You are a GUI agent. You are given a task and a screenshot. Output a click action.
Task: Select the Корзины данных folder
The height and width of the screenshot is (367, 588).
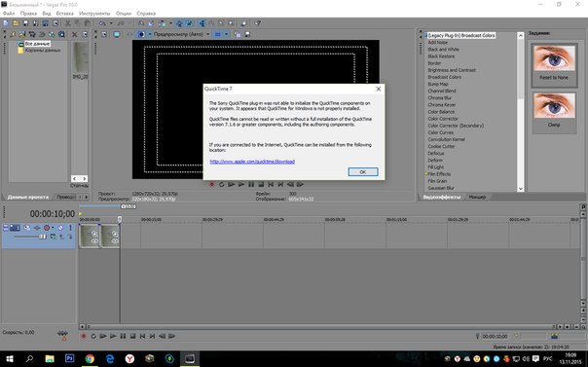(43, 50)
